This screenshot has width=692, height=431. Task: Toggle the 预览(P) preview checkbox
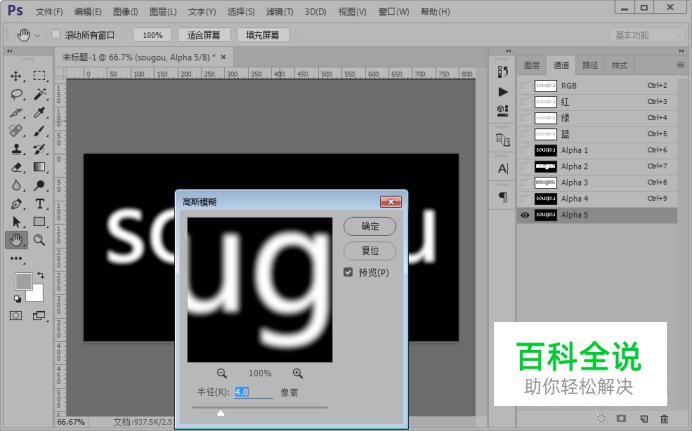(348, 272)
